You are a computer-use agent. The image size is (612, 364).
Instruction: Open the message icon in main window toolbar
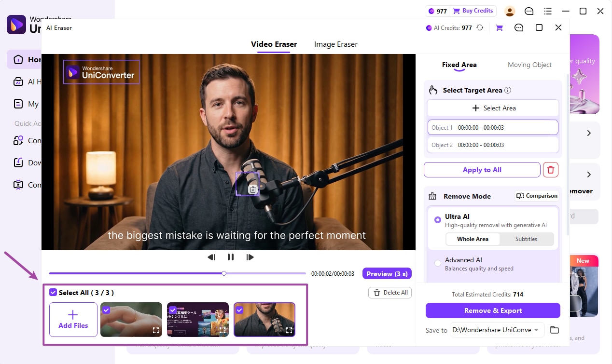(x=529, y=11)
